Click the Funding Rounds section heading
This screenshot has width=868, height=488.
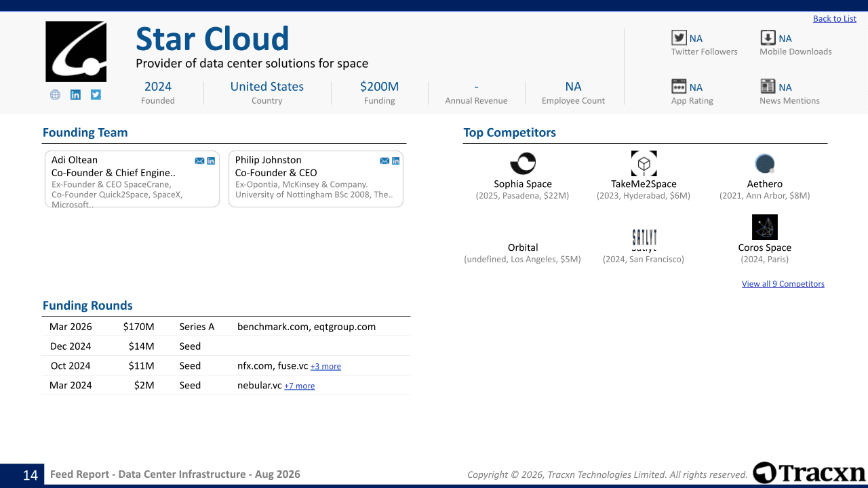(x=87, y=306)
